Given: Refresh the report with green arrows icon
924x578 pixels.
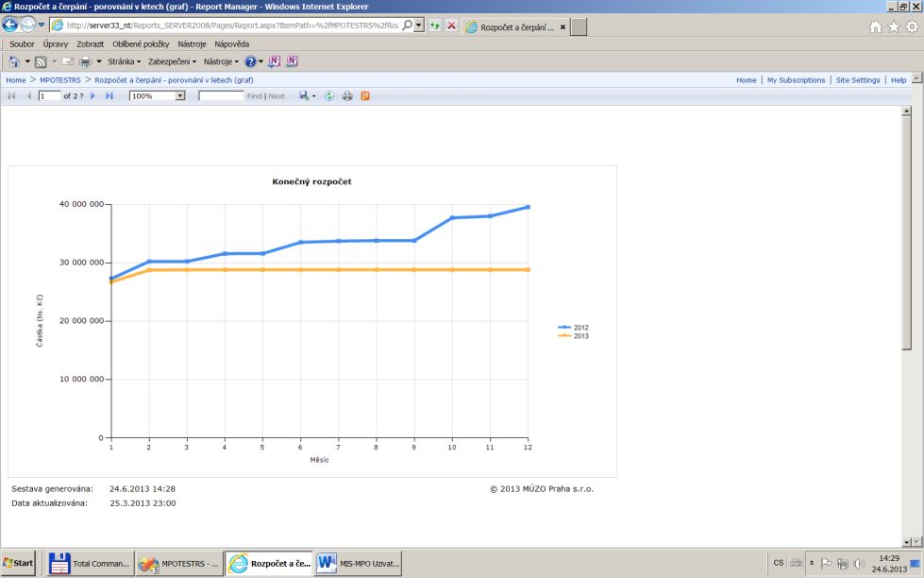Looking at the screenshot, I should (x=329, y=96).
